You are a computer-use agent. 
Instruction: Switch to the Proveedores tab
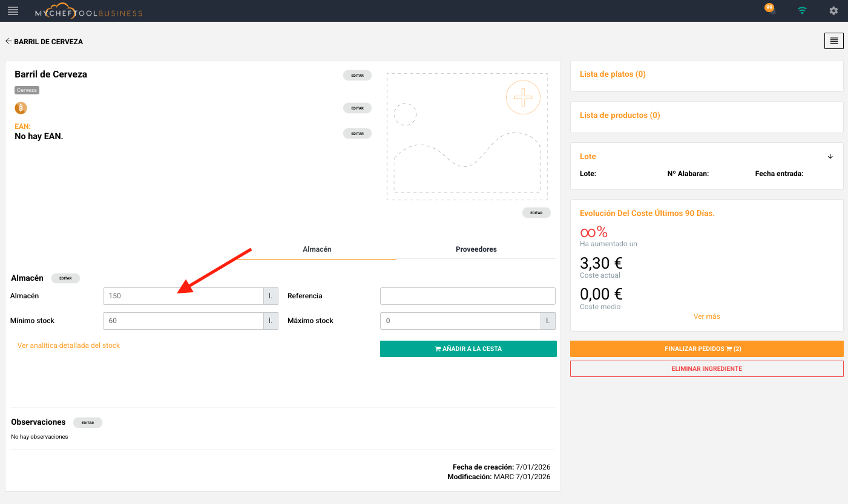(x=476, y=249)
